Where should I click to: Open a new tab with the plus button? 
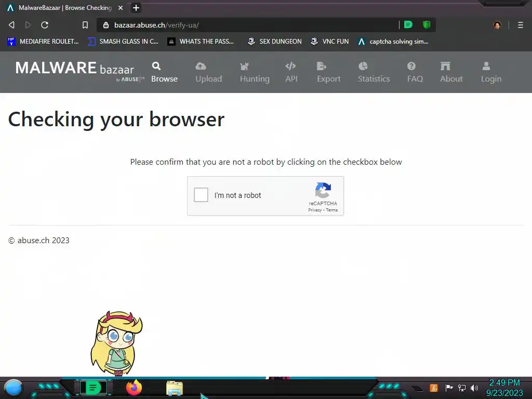[x=136, y=8]
